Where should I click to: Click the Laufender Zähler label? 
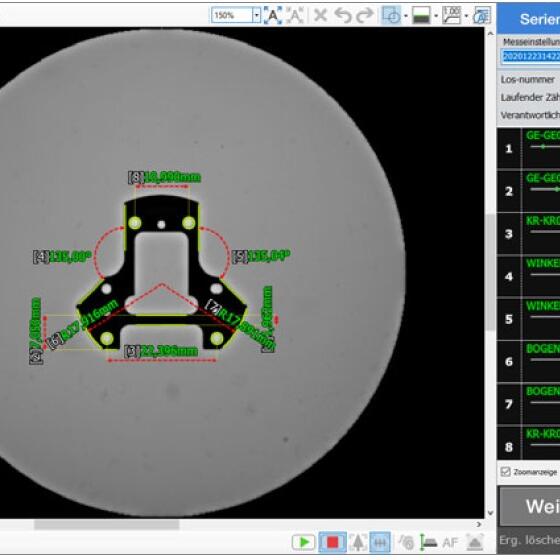click(x=530, y=97)
